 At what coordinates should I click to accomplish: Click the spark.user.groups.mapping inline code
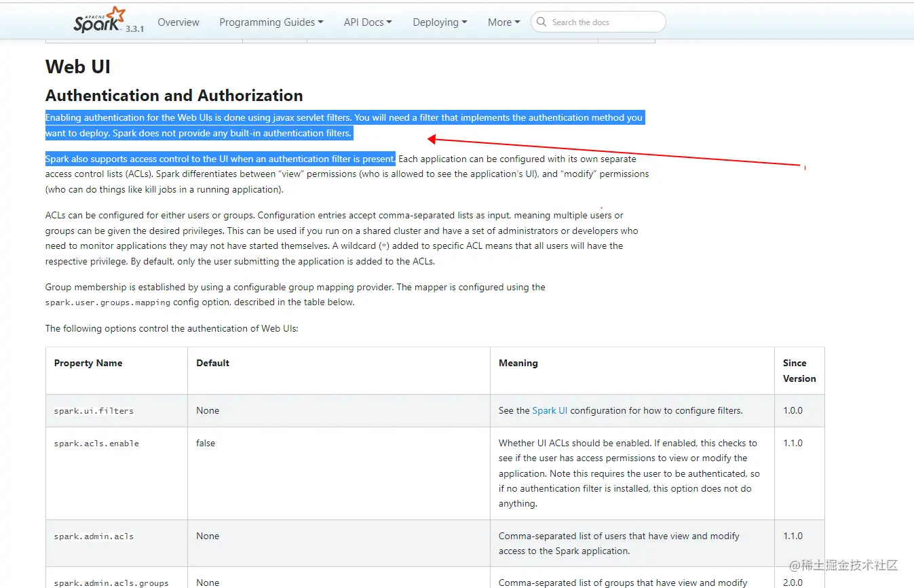[108, 302]
